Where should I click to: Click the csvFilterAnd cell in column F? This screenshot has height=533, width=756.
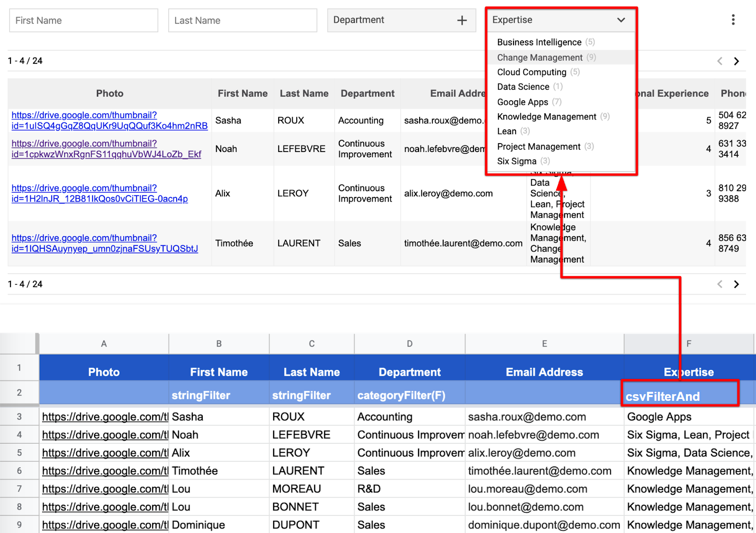pos(679,394)
